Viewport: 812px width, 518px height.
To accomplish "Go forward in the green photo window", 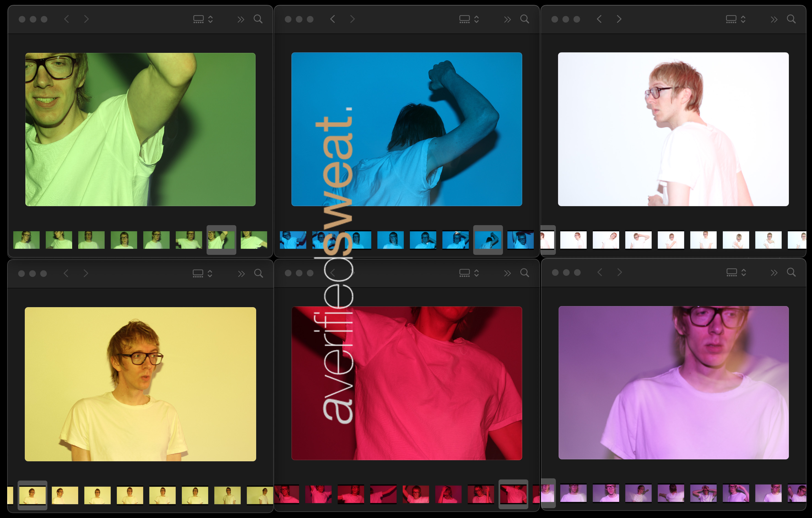I will 86,19.
